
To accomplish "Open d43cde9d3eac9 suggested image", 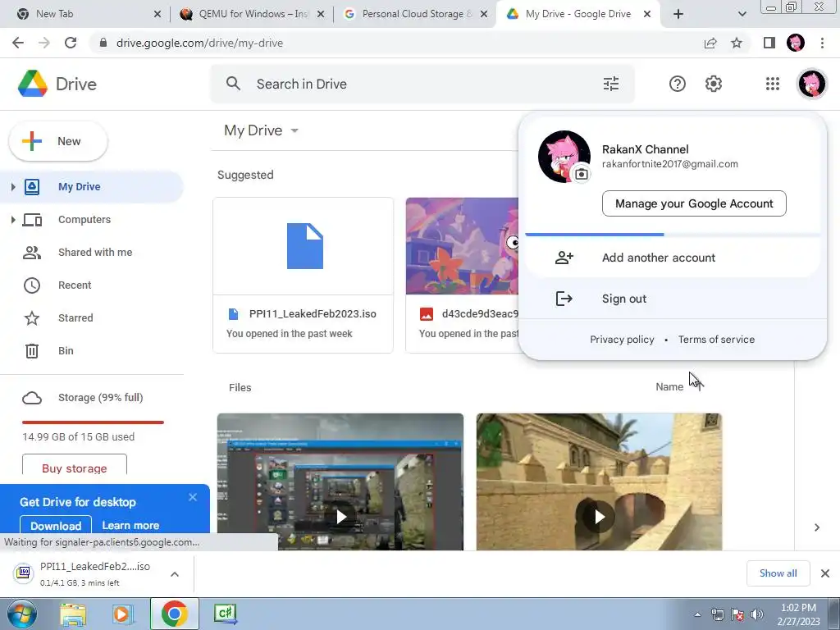I will pyautogui.click(x=463, y=276).
